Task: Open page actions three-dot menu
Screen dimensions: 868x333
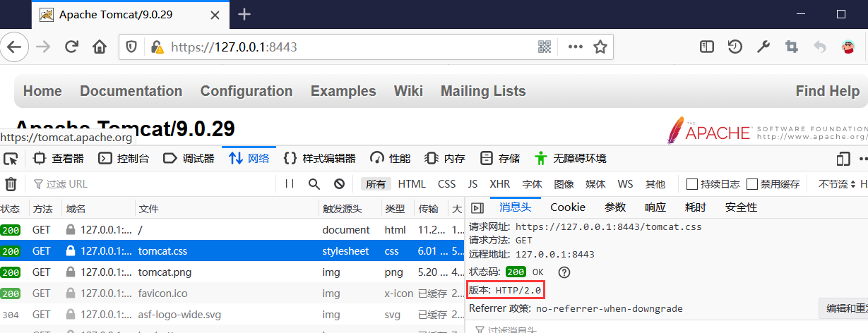Action: pos(576,47)
